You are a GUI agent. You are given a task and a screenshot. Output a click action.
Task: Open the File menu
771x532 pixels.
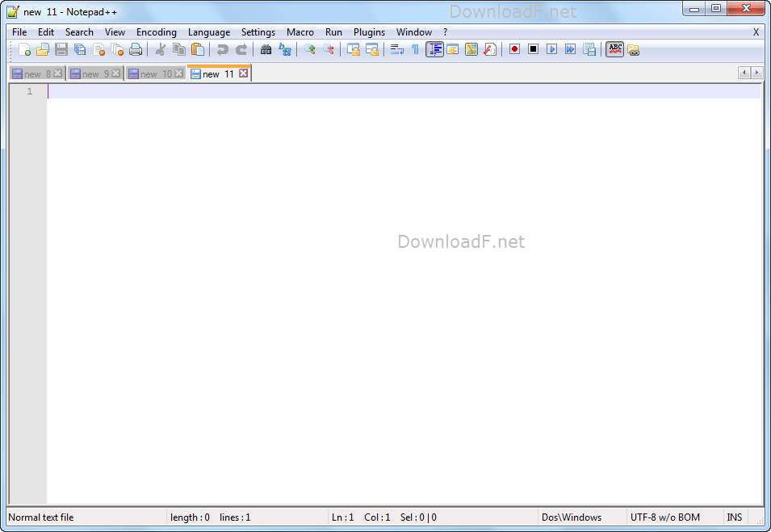[19, 32]
